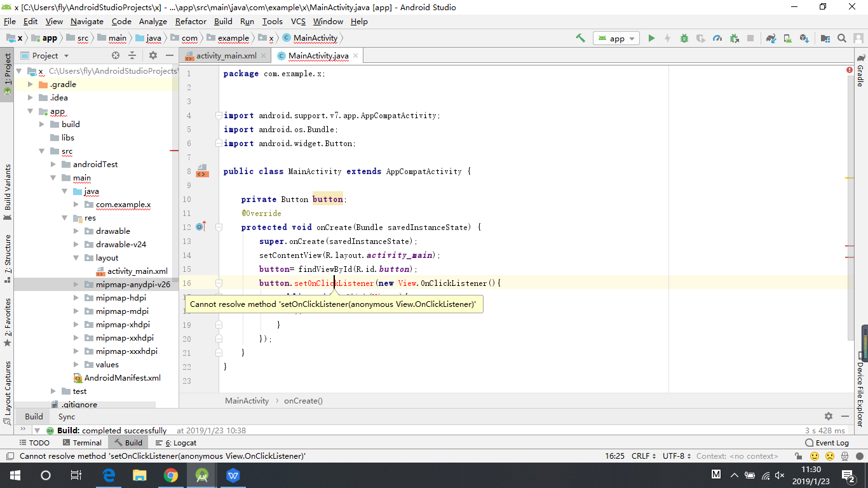
Task: Toggle the Device File Explorer panel
Action: 860,394
